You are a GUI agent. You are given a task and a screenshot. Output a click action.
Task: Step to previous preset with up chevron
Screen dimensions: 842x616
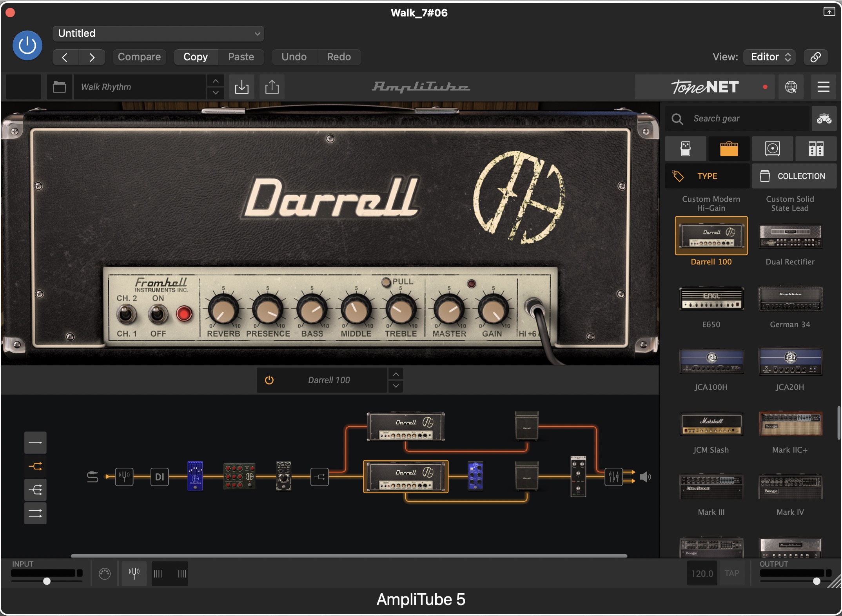(x=216, y=81)
